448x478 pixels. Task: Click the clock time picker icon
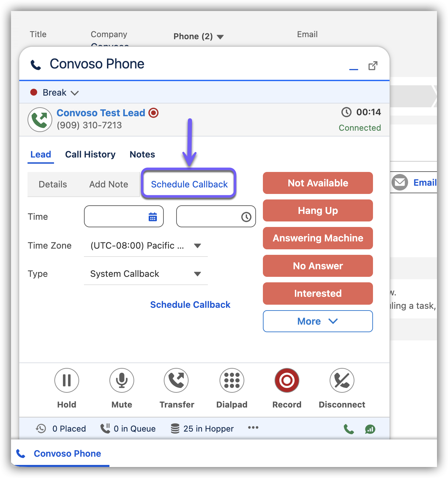pyautogui.click(x=246, y=217)
